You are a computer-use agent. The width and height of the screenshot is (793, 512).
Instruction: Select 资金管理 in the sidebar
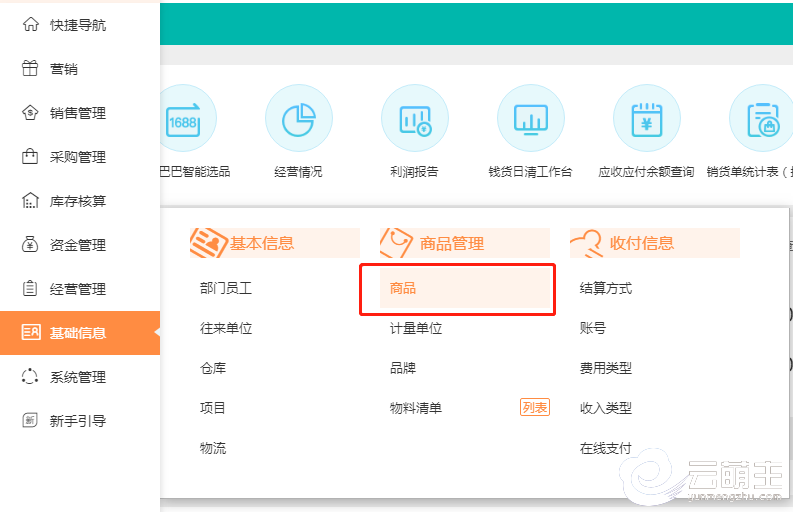(77, 245)
